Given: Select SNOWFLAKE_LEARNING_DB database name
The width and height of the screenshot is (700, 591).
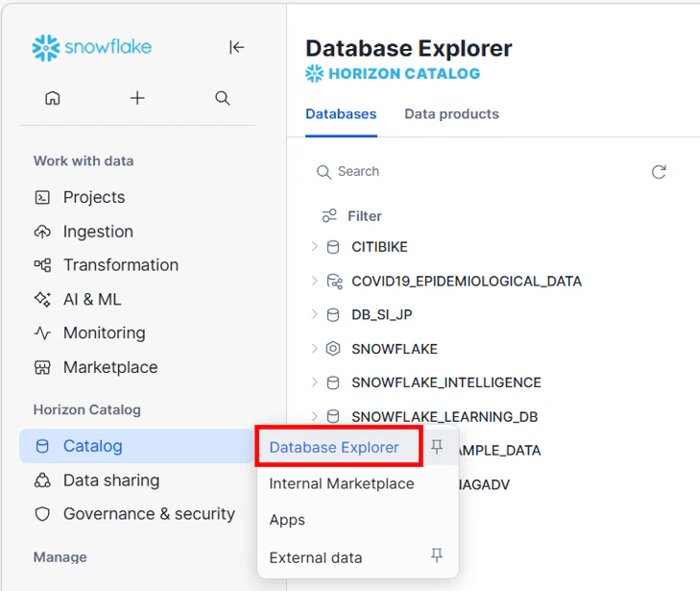Looking at the screenshot, I should tap(445, 417).
